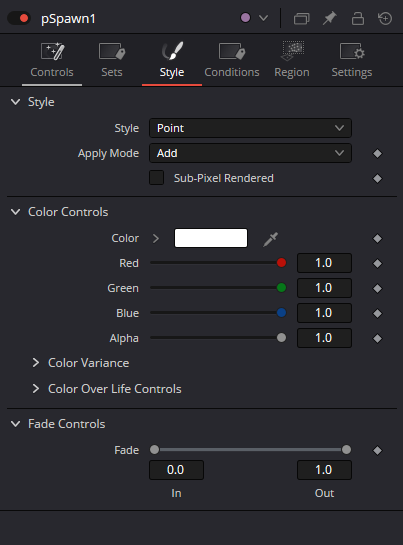This screenshot has width=403, height=545.
Task: Expand the Color Variance section
Action: pos(35,363)
